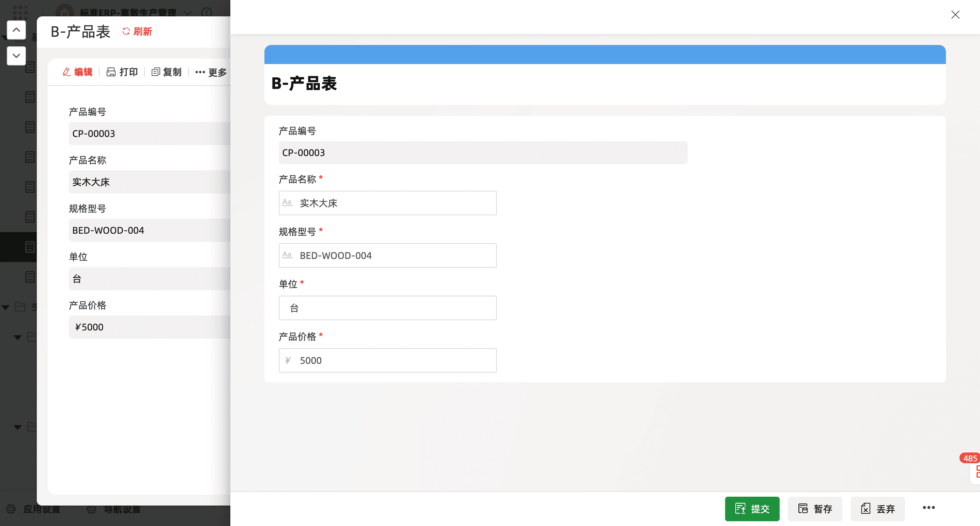Screen dimensions: 980x526
Task: Go to next record with down arrow
Action: (16, 56)
